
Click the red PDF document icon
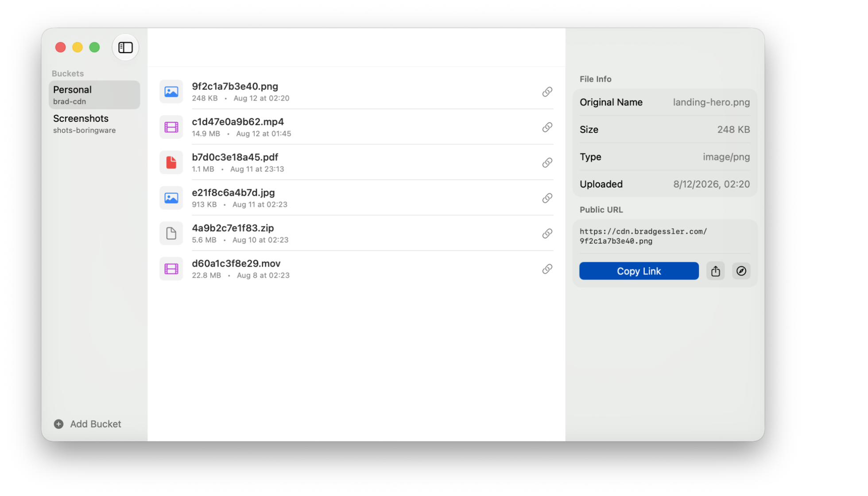[171, 163]
